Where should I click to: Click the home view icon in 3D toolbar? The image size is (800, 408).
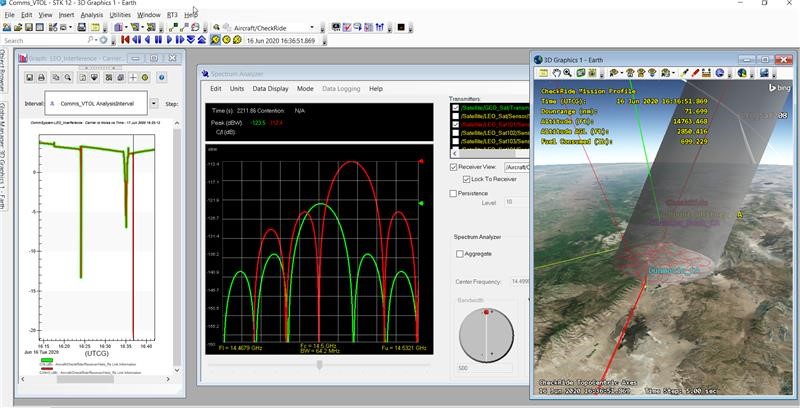[630, 73]
